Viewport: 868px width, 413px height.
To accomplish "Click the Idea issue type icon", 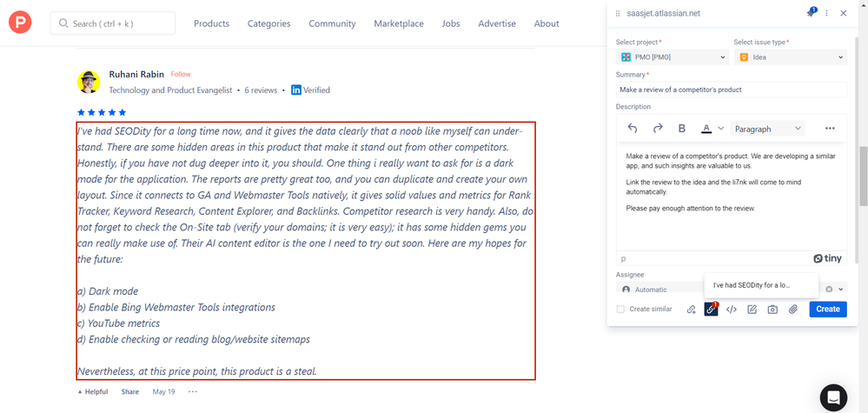I will point(744,57).
